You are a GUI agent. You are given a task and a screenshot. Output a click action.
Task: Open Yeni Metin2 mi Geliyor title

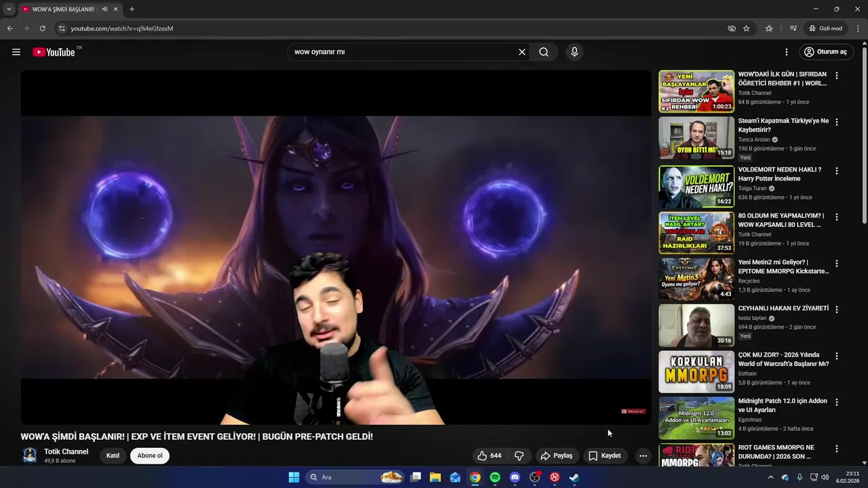783,266
